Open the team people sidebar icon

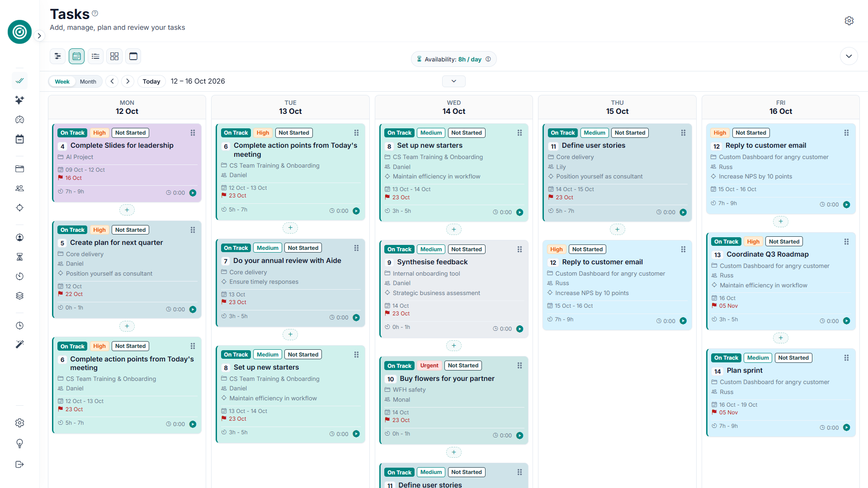click(x=19, y=188)
